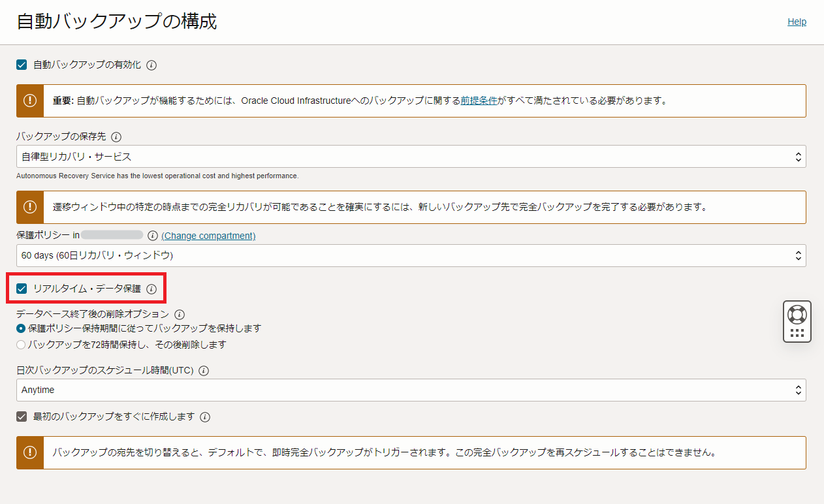The height and width of the screenshot is (504, 824).
Task: Open the Change compartment link
Action: click(208, 236)
